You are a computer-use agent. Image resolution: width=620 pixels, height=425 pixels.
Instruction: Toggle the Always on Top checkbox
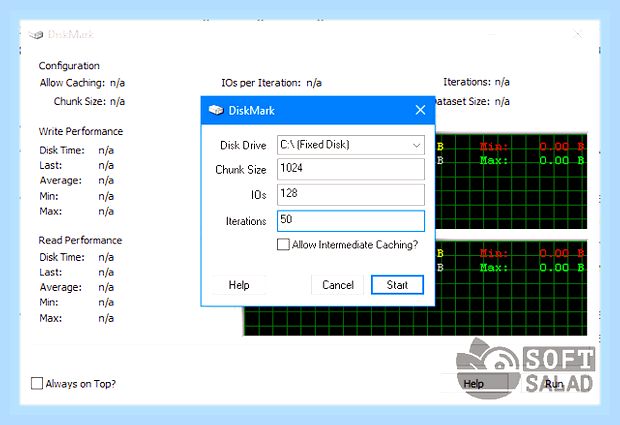(x=37, y=383)
